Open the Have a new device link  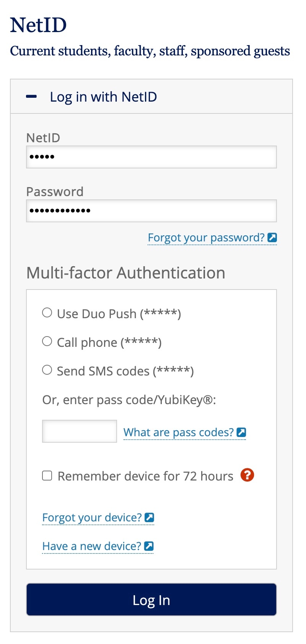[x=91, y=546]
